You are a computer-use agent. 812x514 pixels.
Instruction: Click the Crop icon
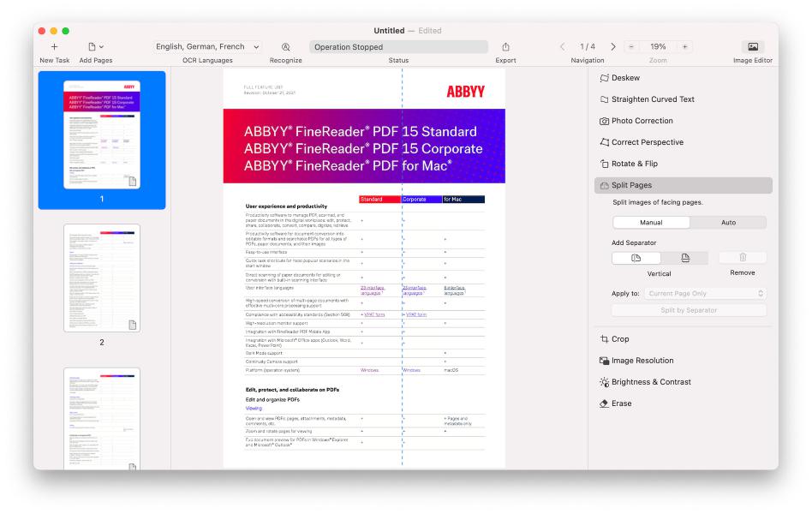604,339
